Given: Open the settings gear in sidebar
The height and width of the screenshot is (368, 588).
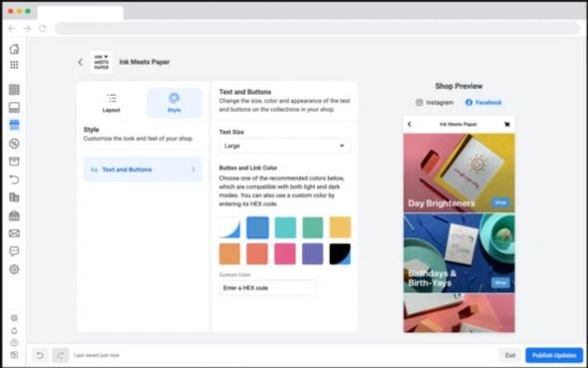Looking at the screenshot, I should click(x=14, y=269).
